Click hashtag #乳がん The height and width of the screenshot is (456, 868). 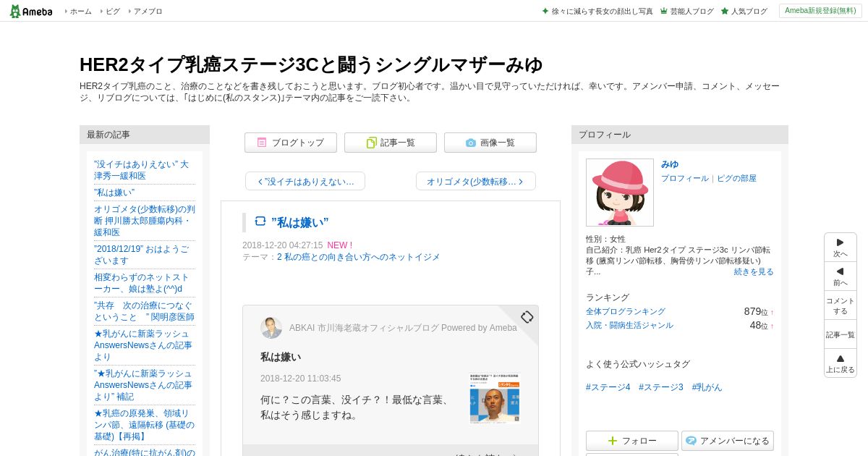pos(707,387)
